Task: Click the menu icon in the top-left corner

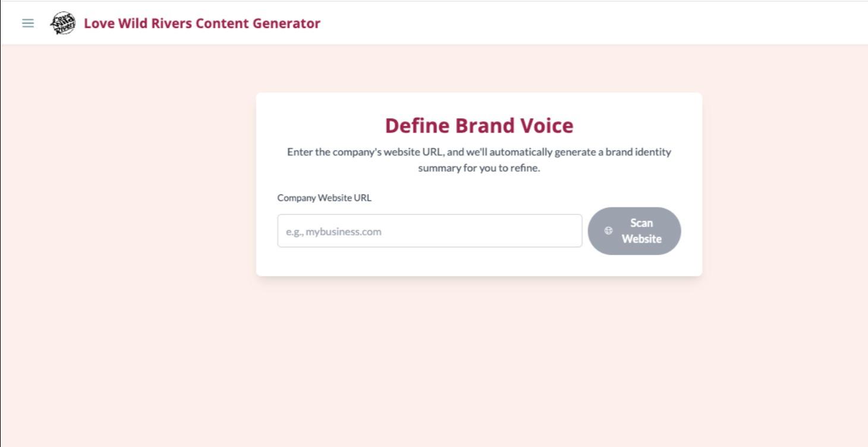Action: click(28, 23)
